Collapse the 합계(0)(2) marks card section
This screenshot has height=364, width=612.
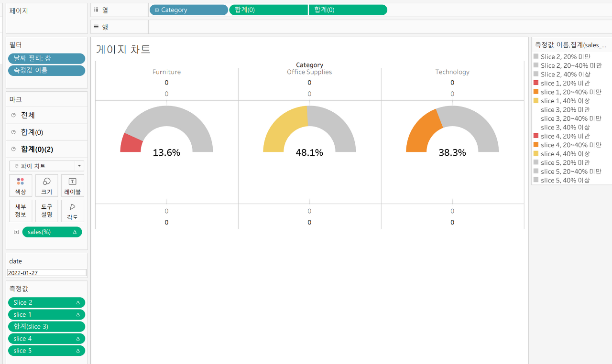tap(46, 149)
